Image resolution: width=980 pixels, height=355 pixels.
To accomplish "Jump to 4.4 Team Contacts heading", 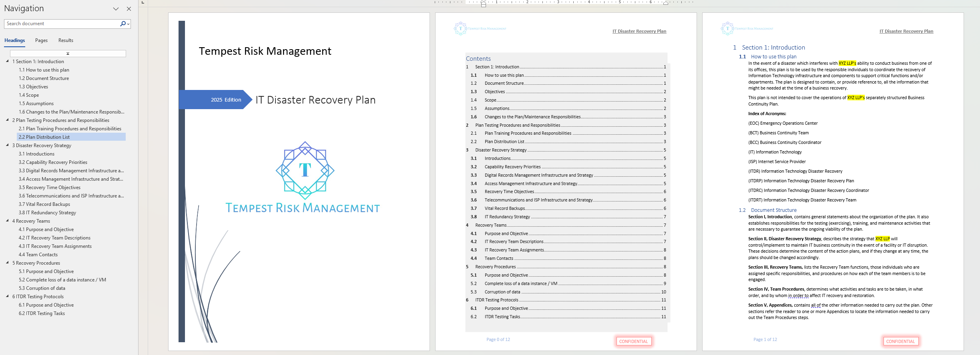I will [x=38, y=255].
